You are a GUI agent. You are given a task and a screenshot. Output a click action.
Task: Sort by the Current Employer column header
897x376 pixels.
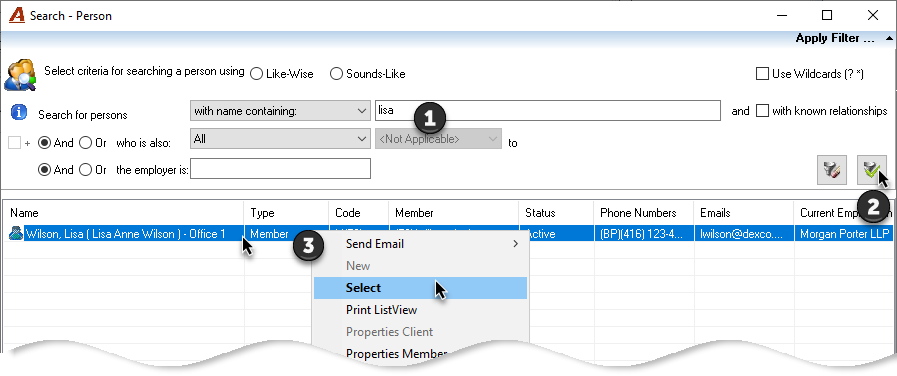pos(844,213)
